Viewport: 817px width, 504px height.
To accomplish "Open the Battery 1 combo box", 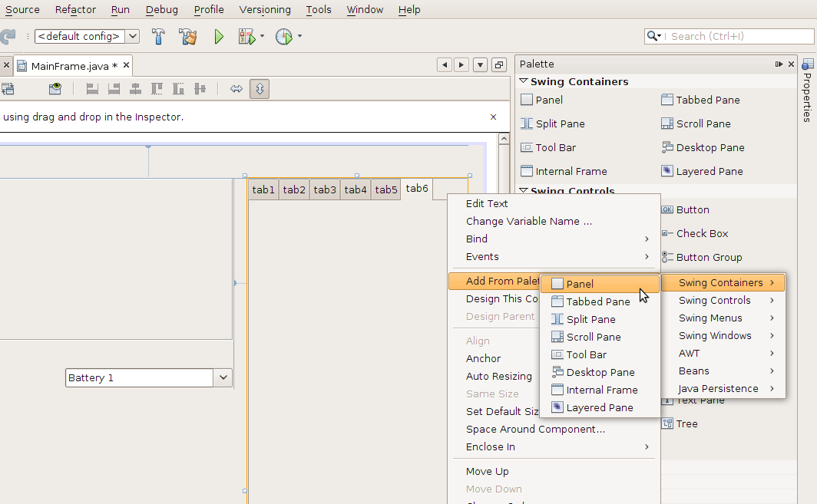I will 223,378.
